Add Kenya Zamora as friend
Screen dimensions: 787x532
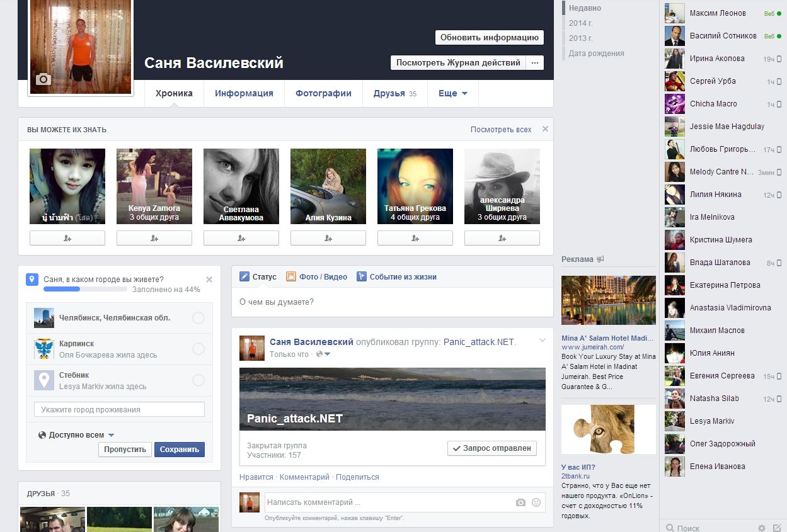[154, 238]
